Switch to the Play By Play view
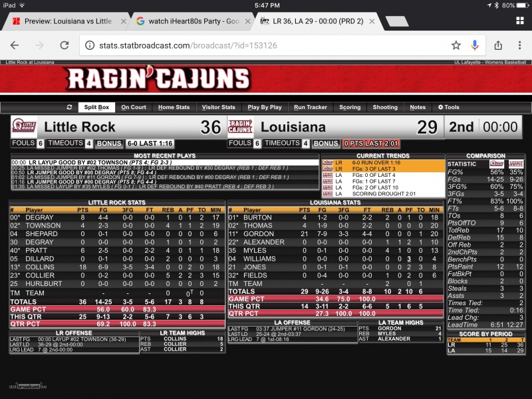 [265, 107]
